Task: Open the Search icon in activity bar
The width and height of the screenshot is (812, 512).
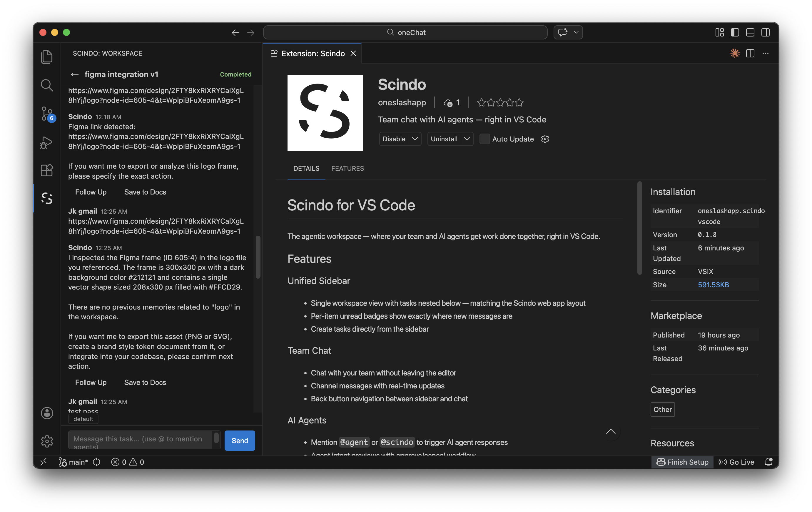Action: pyautogui.click(x=47, y=85)
